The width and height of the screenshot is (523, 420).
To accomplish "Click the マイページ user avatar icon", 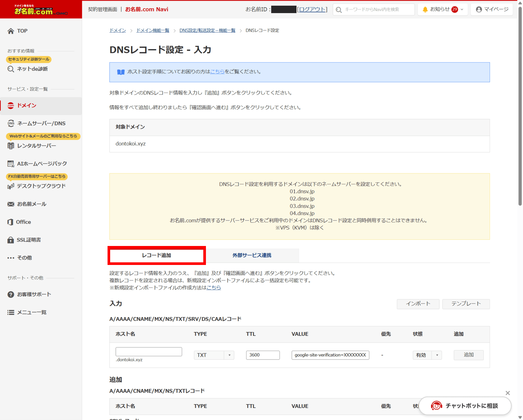I will [x=479, y=9].
